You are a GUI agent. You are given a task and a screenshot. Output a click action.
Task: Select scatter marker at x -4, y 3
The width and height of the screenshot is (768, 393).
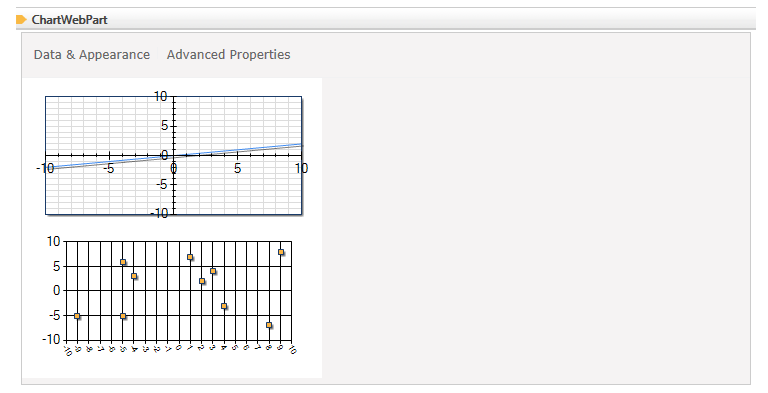coord(134,276)
